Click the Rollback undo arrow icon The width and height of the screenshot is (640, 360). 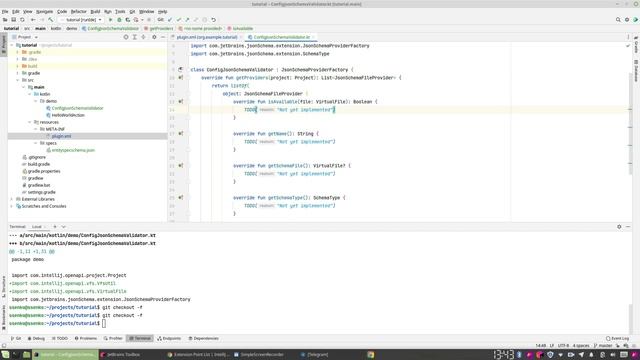[213, 20]
